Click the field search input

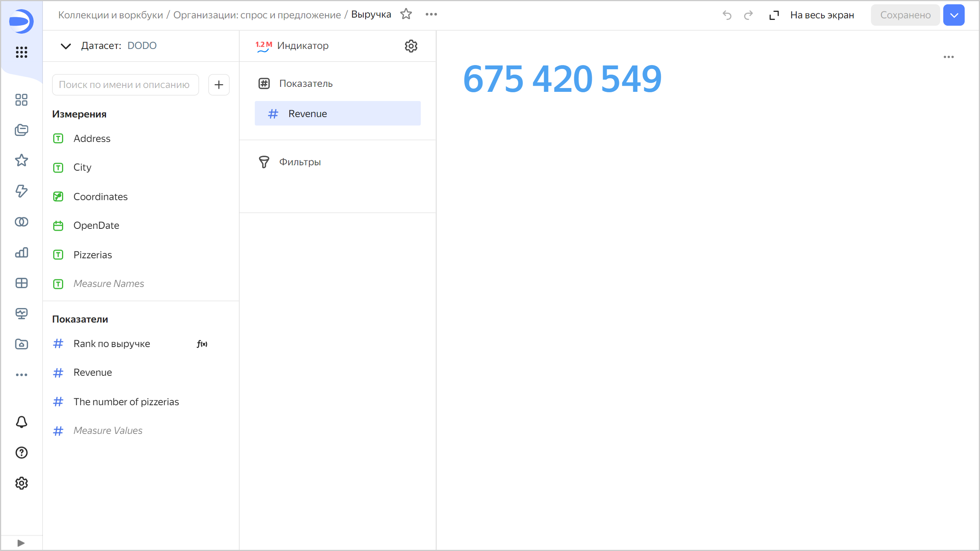point(125,85)
